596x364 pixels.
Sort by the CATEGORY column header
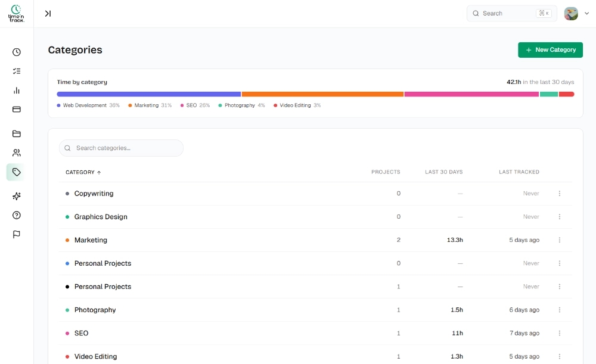(x=83, y=172)
